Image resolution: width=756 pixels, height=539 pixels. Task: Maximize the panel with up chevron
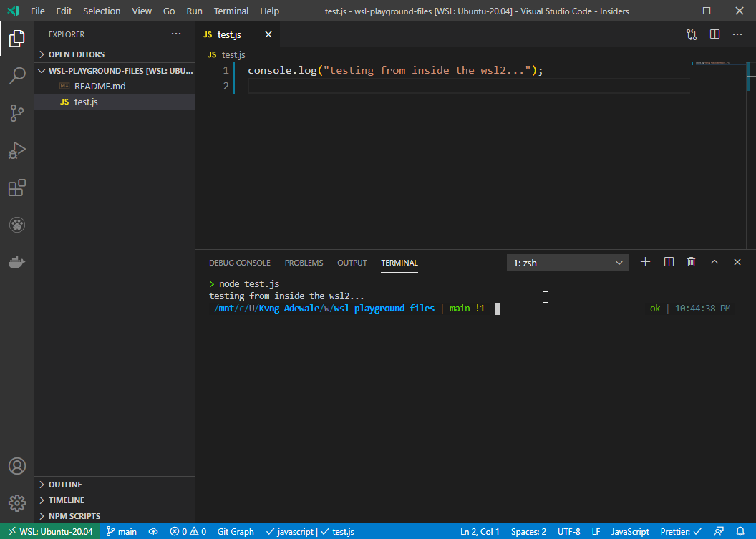coord(714,262)
